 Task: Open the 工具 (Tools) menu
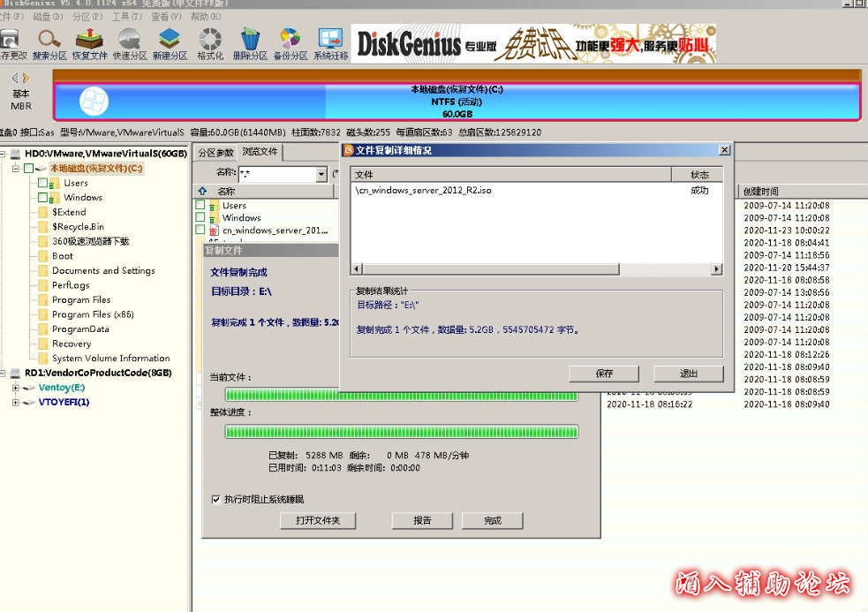[126, 16]
